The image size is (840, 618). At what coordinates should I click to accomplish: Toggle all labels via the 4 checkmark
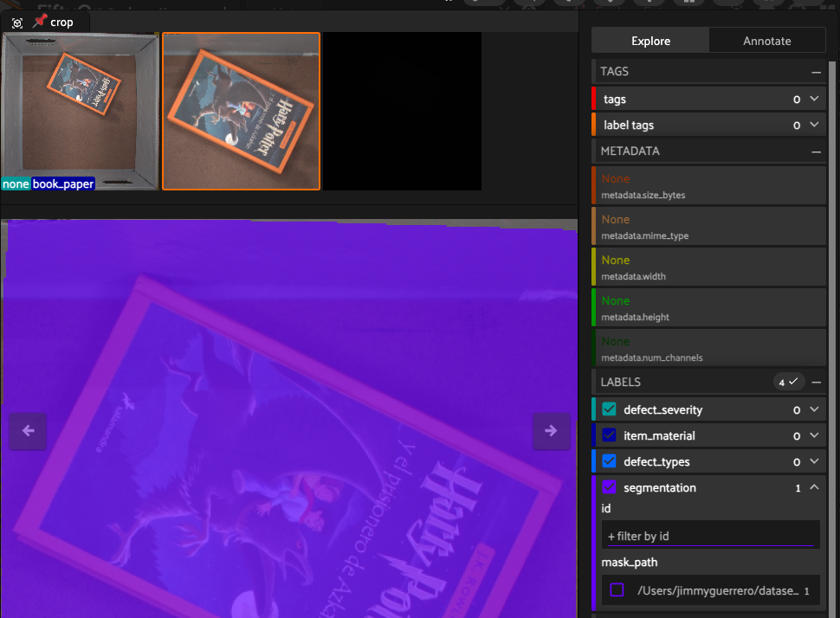(789, 382)
